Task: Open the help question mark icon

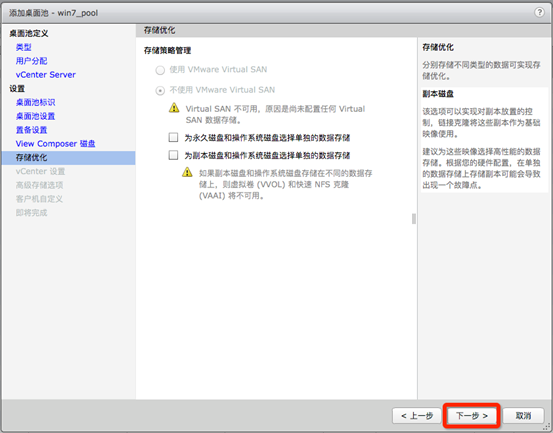Action: click(x=539, y=12)
